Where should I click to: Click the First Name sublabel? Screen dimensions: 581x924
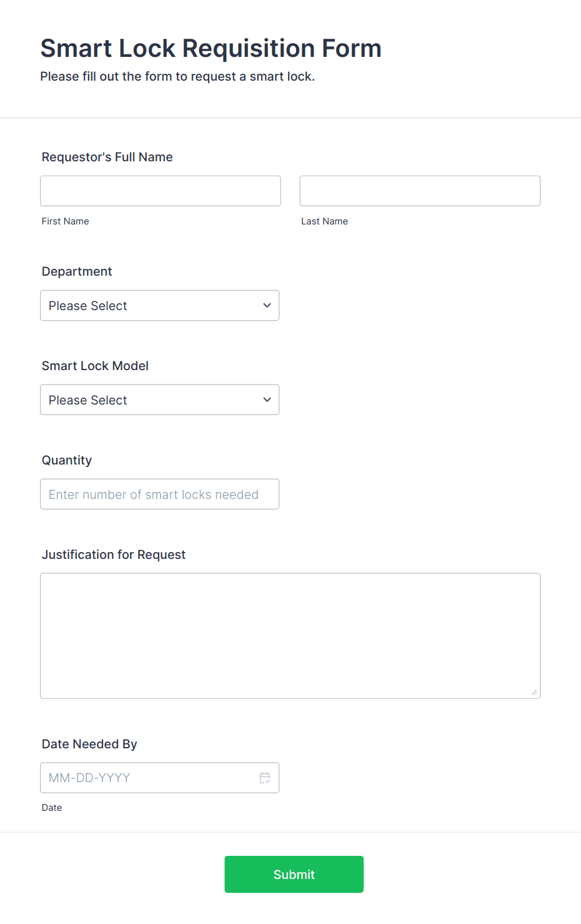66,221
